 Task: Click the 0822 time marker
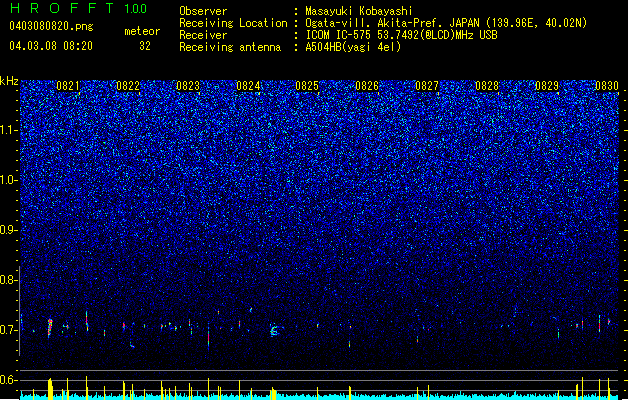click(x=128, y=86)
